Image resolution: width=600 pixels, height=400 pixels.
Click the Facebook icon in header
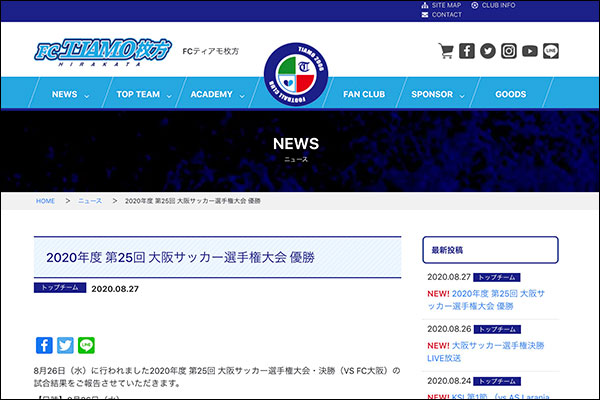pyautogui.click(x=467, y=51)
